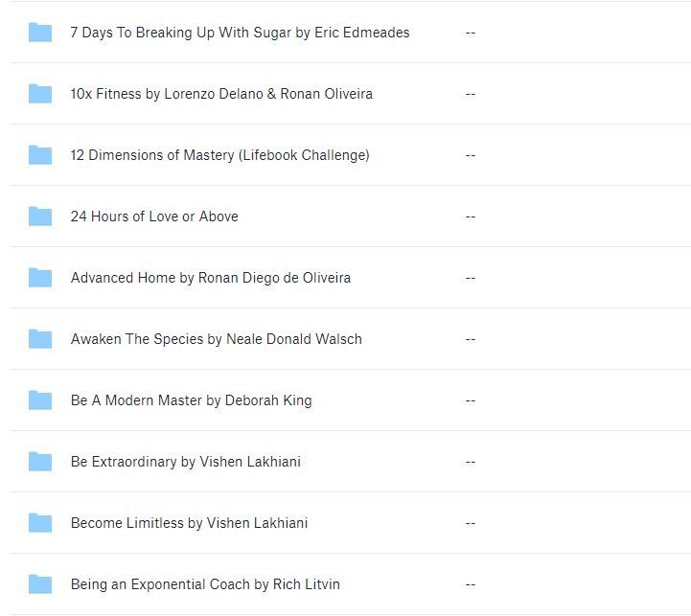691x616 pixels.
Task: Click folder icon next to 24 Hours of Love
Action: pyautogui.click(x=40, y=217)
